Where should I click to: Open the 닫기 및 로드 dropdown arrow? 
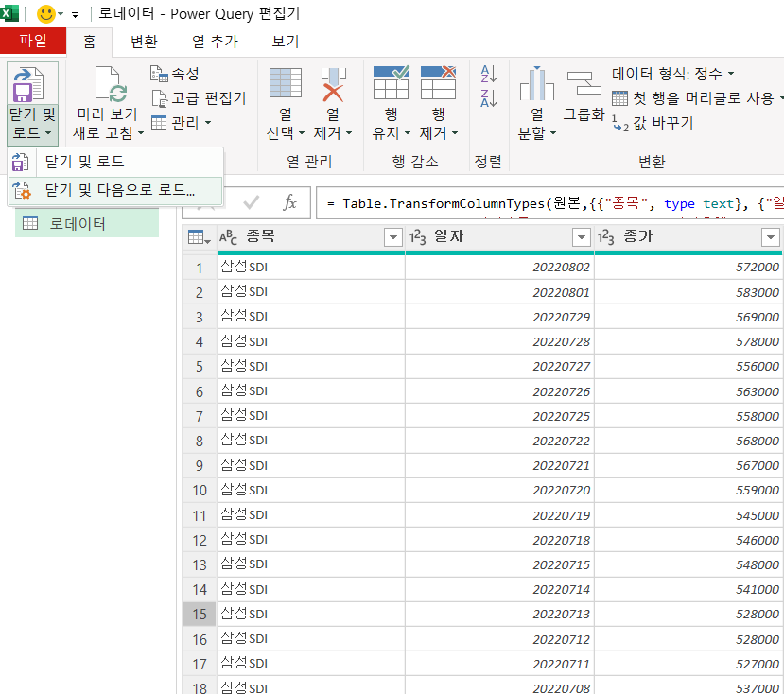click(x=48, y=133)
